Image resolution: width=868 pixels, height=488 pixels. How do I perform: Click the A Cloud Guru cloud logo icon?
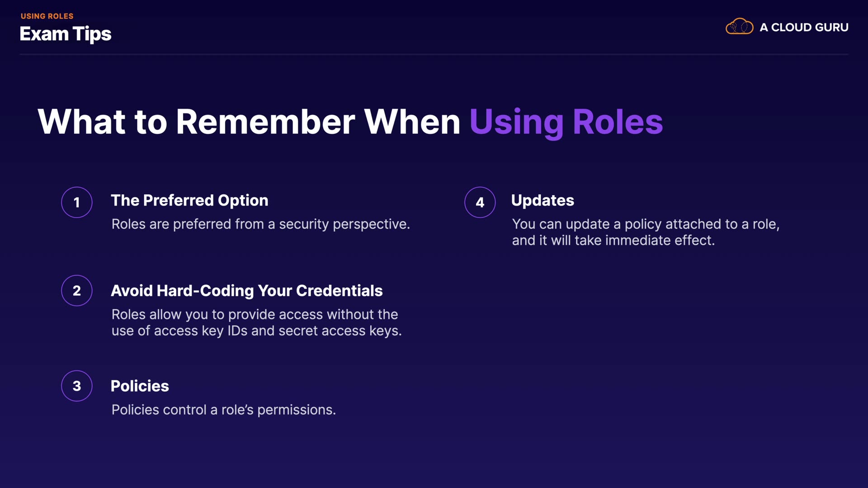[739, 27]
